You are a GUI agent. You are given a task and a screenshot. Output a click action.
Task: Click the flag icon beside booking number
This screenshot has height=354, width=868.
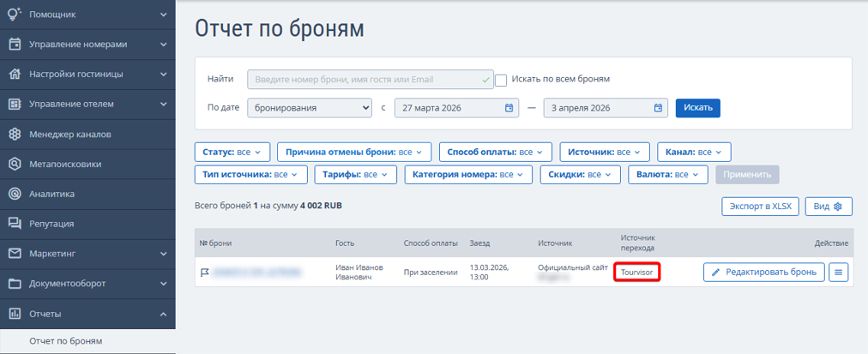(x=205, y=273)
